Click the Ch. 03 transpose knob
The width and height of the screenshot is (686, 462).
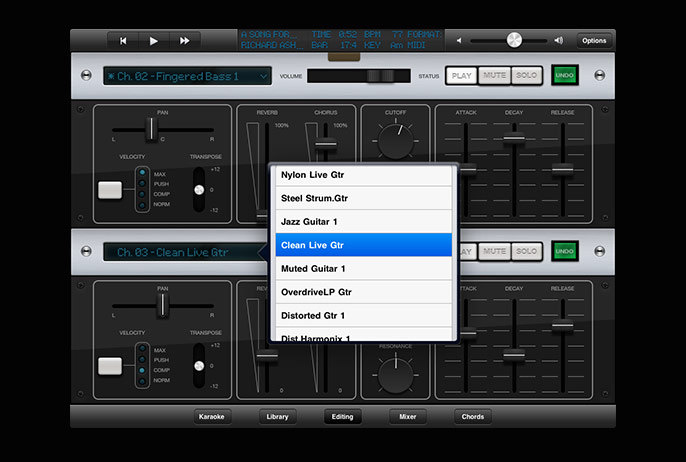click(199, 366)
